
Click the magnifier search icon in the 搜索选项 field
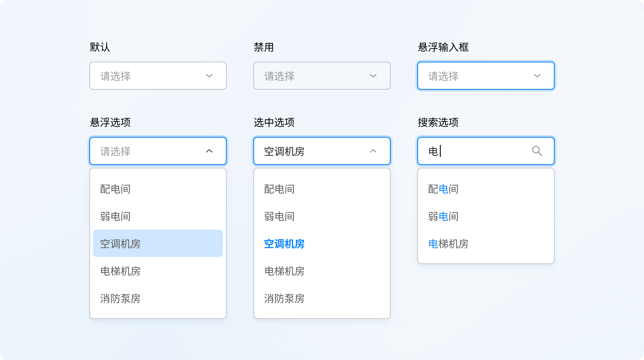537,151
